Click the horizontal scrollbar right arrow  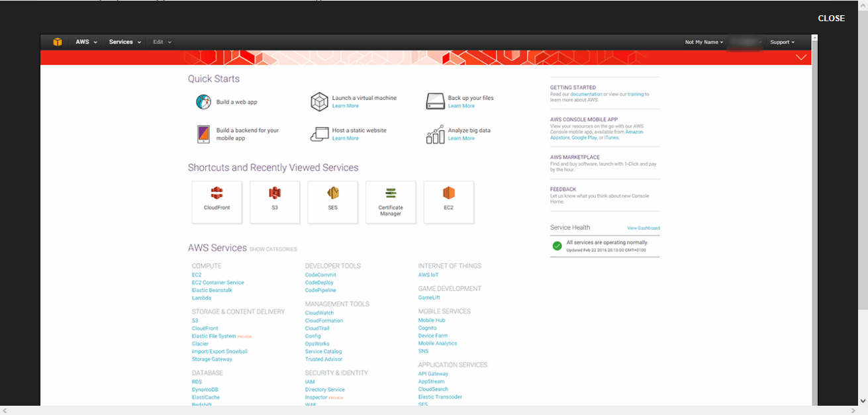click(x=855, y=410)
